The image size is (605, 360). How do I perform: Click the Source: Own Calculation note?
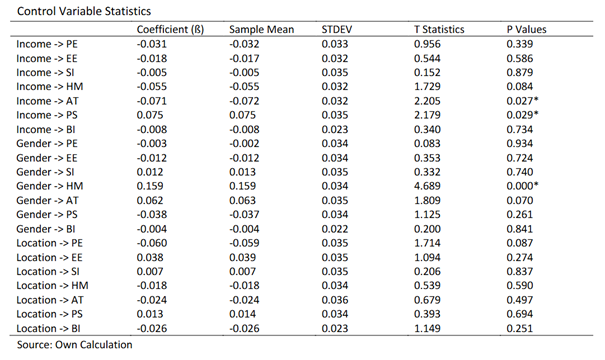(74, 345)
